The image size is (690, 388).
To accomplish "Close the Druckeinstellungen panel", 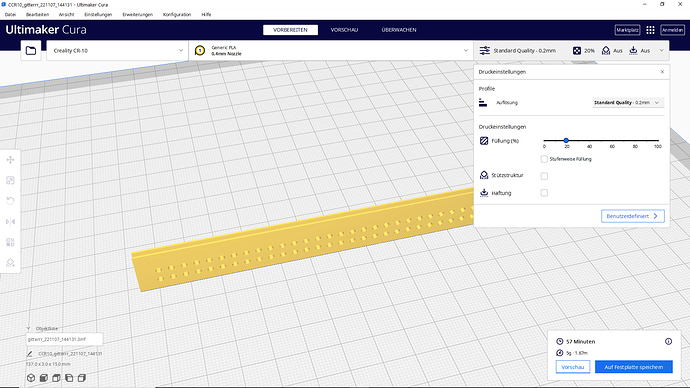I will (x=662, y=72).
